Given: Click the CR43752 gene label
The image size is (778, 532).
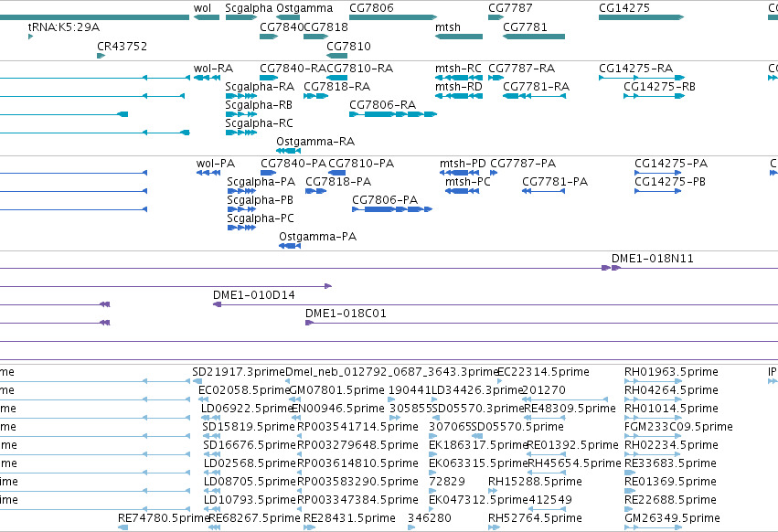Looking at the screenshot, I should [123, 46].
